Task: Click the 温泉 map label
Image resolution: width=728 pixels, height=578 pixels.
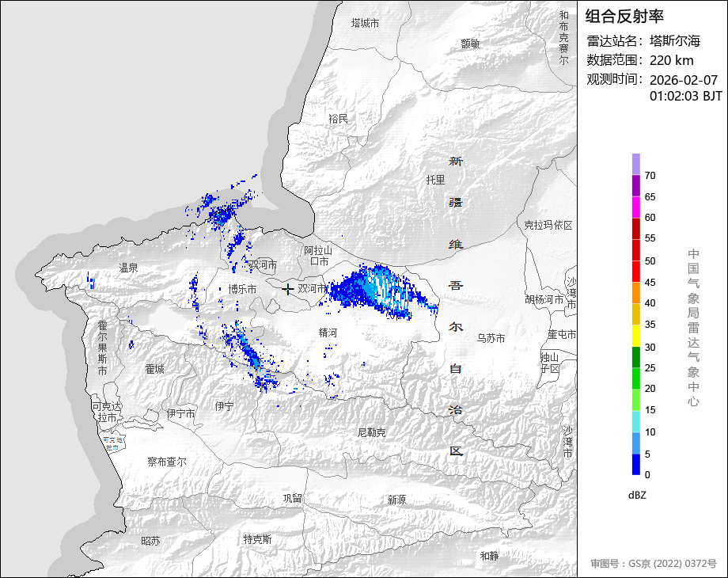Action: click(129, 268)
